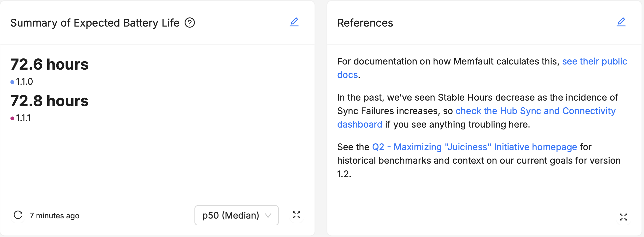The image size is (644, 237).
Task: Open the p50 (Median) percentile dropdown
Action: 236,215
